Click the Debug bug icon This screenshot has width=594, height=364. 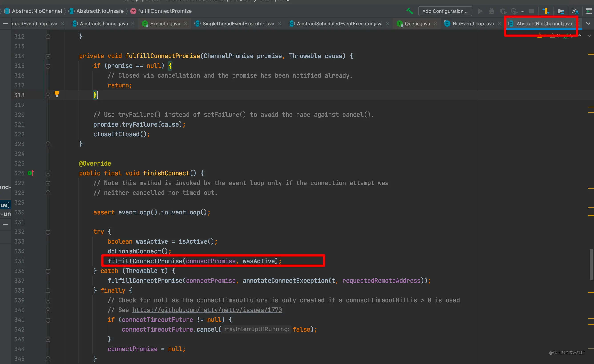tap(492, 11)
